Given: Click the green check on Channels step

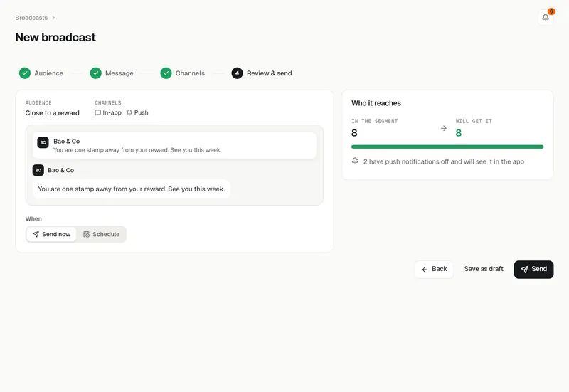Looking at the screenshot, I should (166, 73).
